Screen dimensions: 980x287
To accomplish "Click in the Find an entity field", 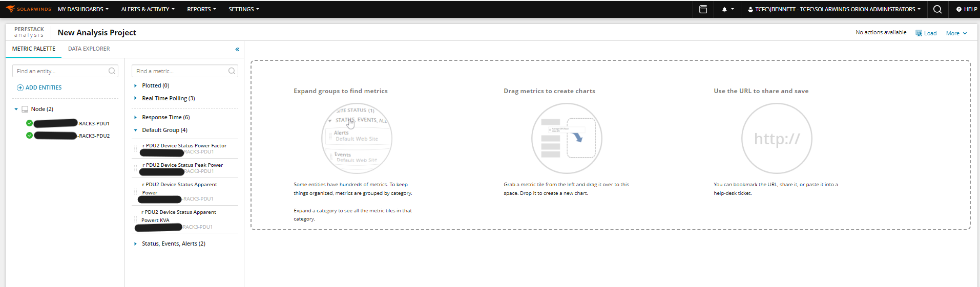I will pos(65,71).
